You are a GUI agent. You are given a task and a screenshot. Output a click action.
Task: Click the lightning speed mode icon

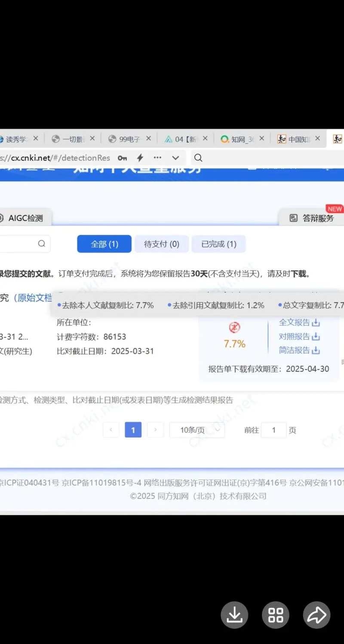[x=140, y=158]
